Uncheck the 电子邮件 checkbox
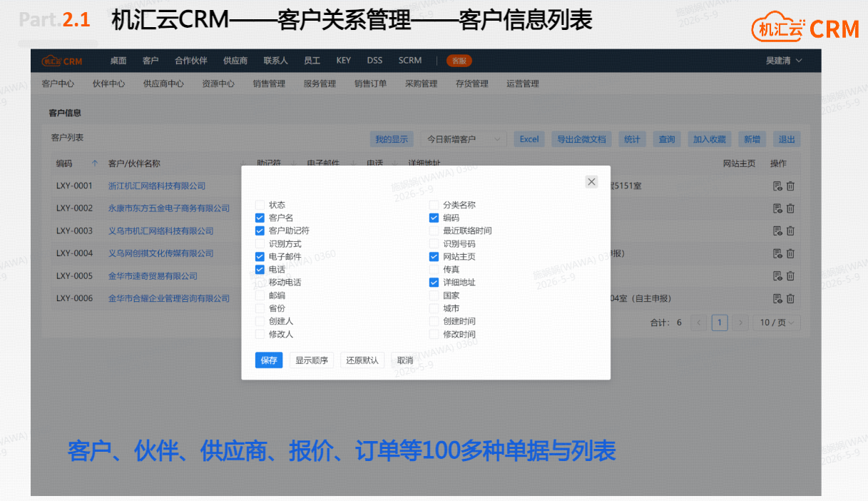 pyautogui.click(x=260, y=256)
